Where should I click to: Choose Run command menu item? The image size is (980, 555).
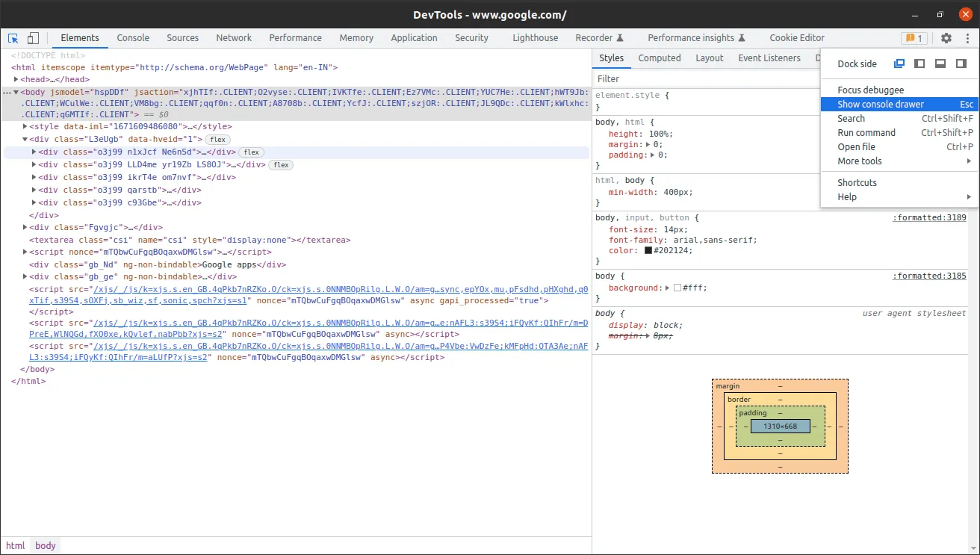[899, 133]
